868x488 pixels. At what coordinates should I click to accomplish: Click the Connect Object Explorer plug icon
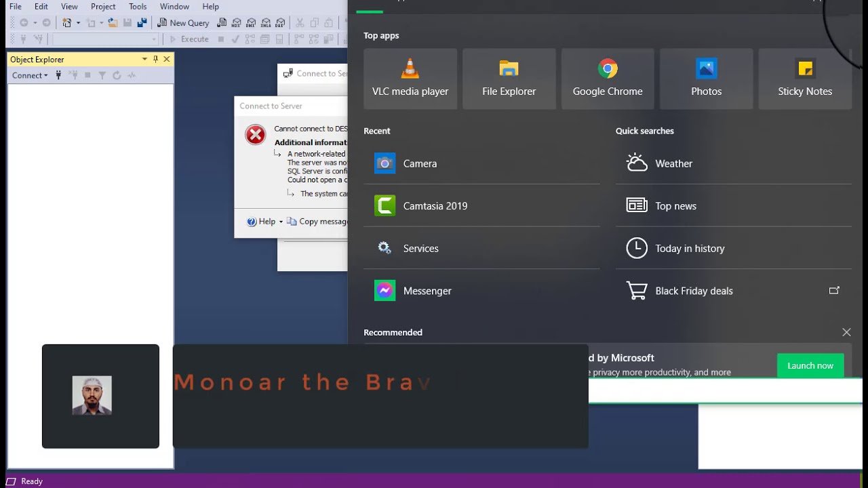pyautogui.click(x=58, y=75)
